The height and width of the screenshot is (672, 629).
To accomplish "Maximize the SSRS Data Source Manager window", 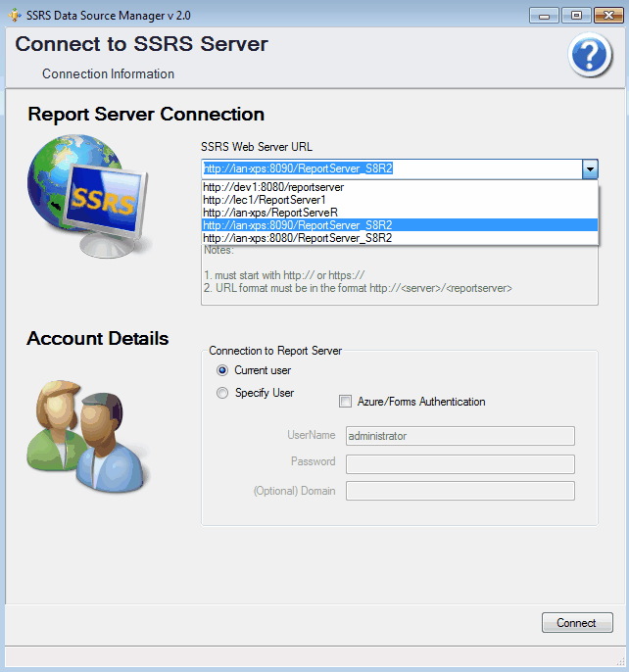I will [x=576, y=16].
